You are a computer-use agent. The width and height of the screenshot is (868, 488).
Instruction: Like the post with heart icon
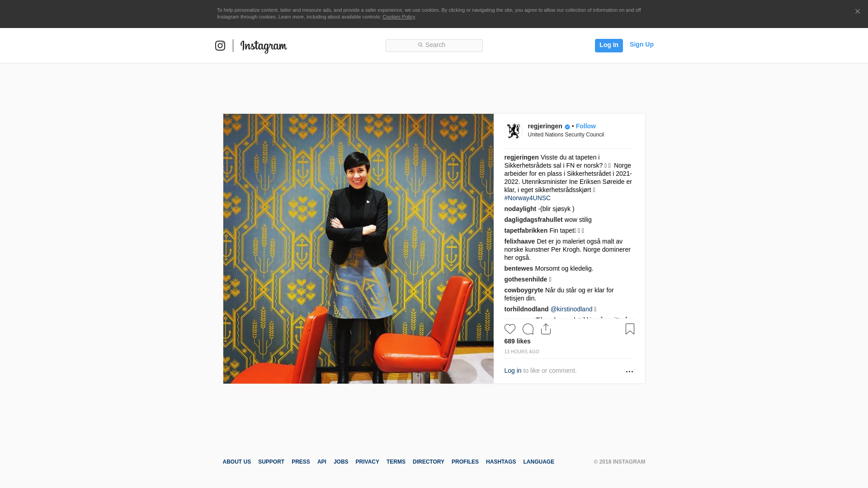coord(510,329)
